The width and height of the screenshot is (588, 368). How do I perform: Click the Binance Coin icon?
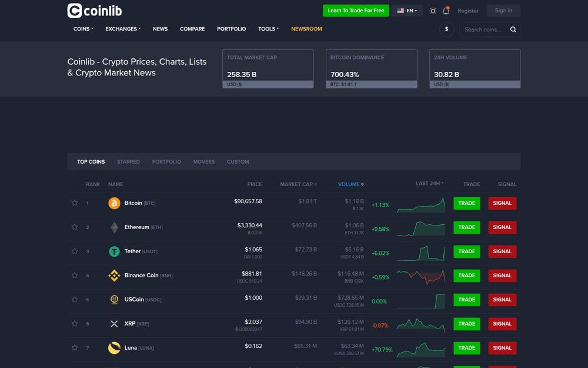pyautogui.click(x=115, y=275)
